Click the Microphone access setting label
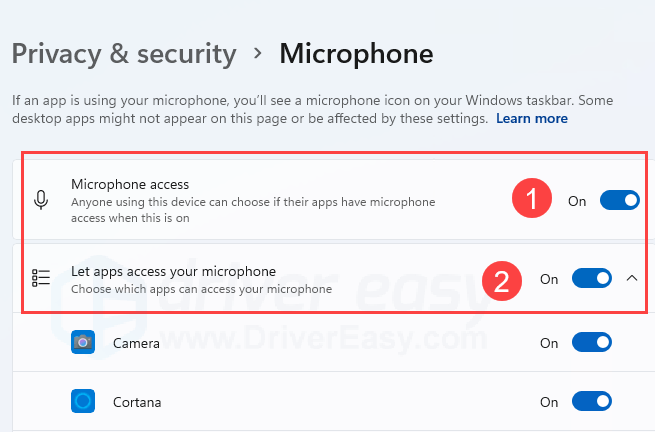655x432 pixels. coord(130,184)
